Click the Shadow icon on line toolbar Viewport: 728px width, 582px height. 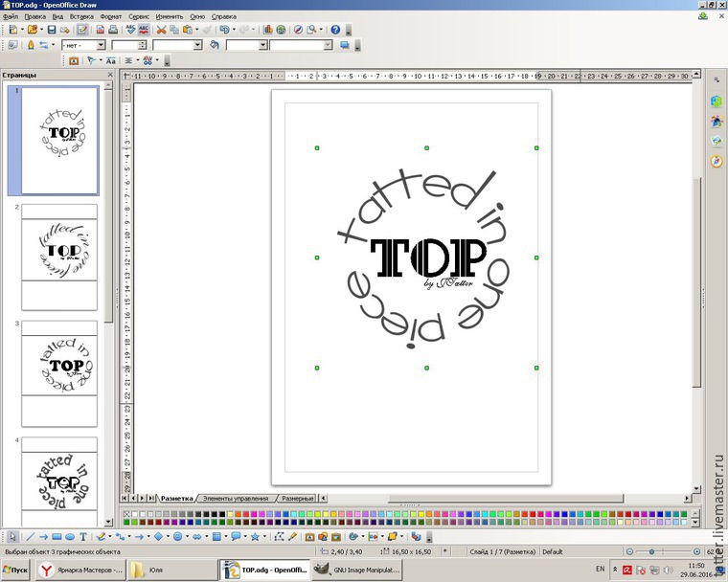tap(345, 45)
